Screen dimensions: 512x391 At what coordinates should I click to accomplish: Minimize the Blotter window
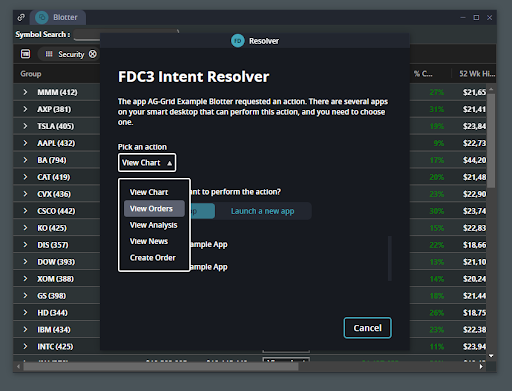463,17
